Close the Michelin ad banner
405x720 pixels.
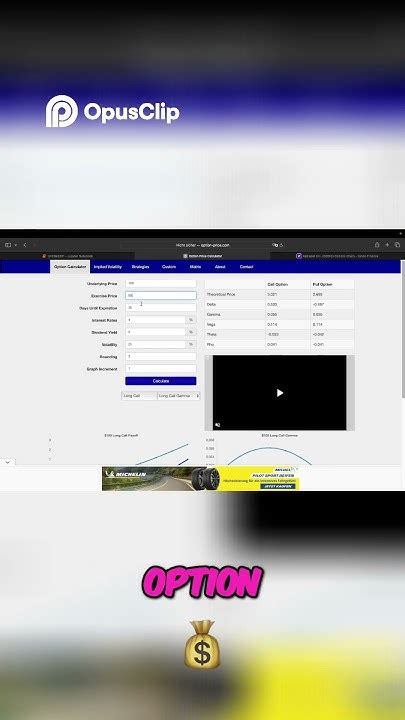pos(296,469)
